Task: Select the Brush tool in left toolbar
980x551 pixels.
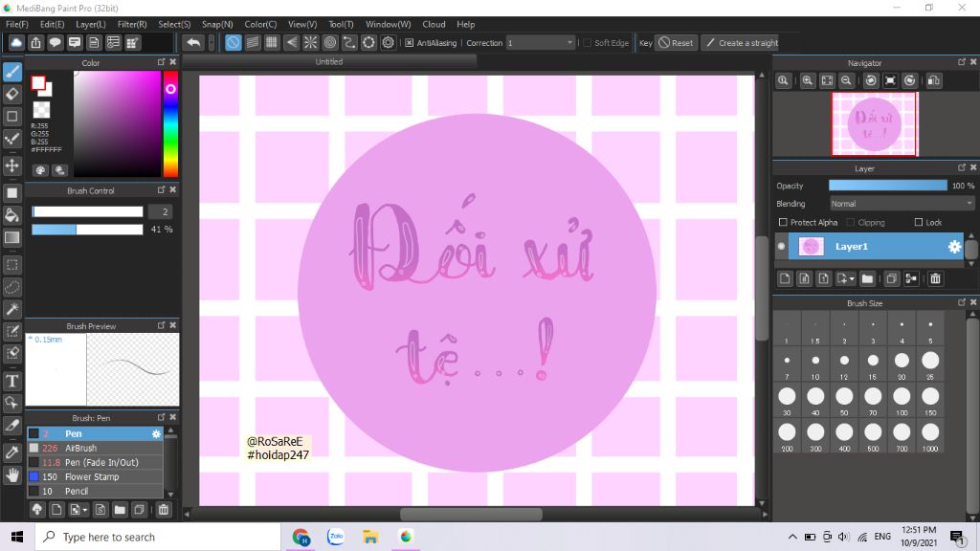Action: [x=11, y=72]
